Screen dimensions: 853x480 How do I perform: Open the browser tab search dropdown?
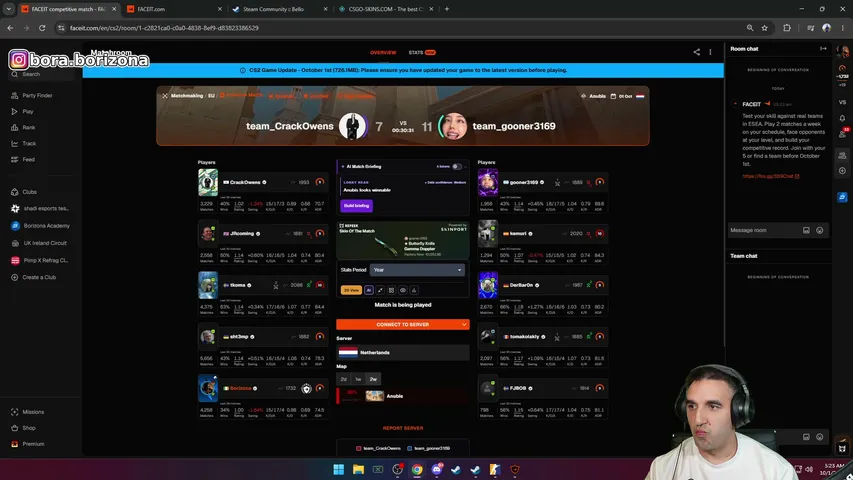pyautogui.click(x=9, y=9)
